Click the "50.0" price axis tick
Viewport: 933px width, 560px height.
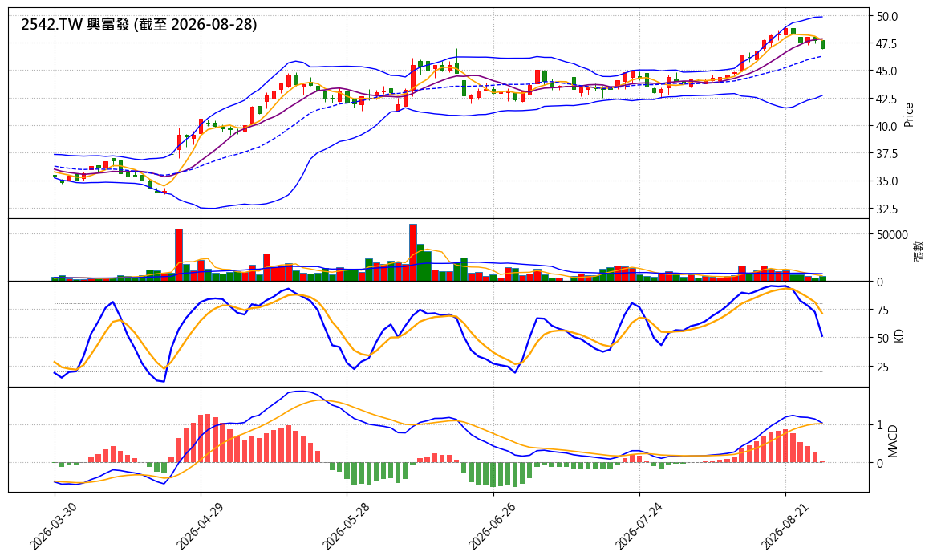tap(887, 17)
